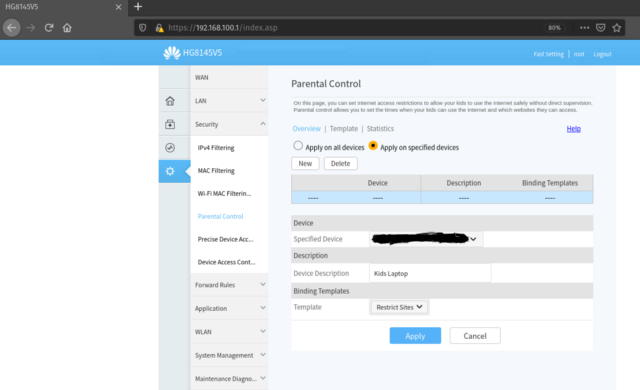This screenshot has height=390, width=640.
Task: Click the Cancel button
Action: (475, 336)
